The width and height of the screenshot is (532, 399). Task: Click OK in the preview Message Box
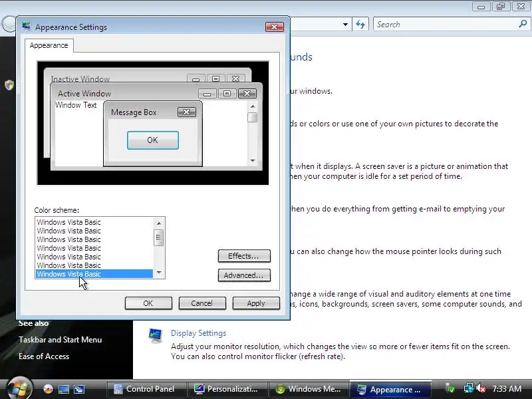tap(153, 140)
